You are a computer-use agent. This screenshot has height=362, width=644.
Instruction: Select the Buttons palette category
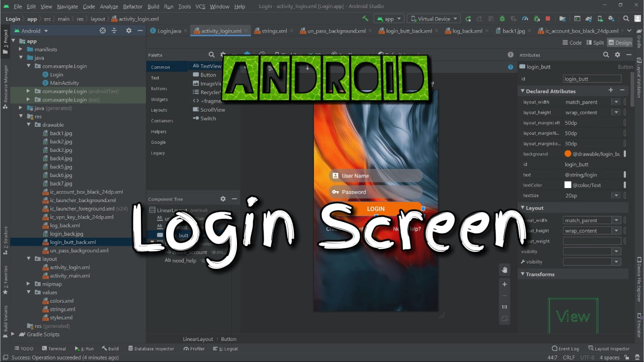pos(159,88)
